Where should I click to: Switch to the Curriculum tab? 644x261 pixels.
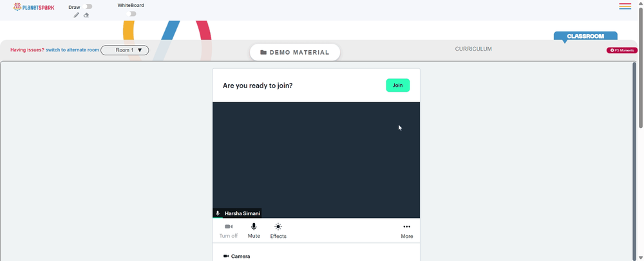[x=473, y=49]
